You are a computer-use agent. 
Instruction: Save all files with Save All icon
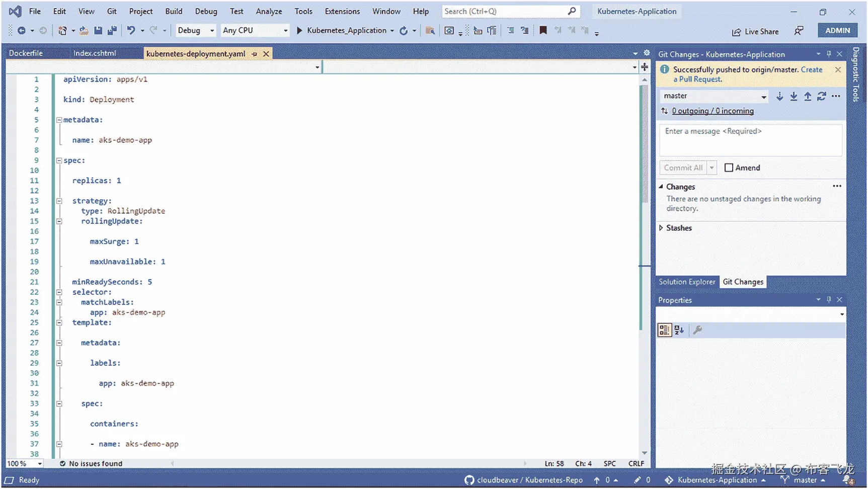(112, 30)
